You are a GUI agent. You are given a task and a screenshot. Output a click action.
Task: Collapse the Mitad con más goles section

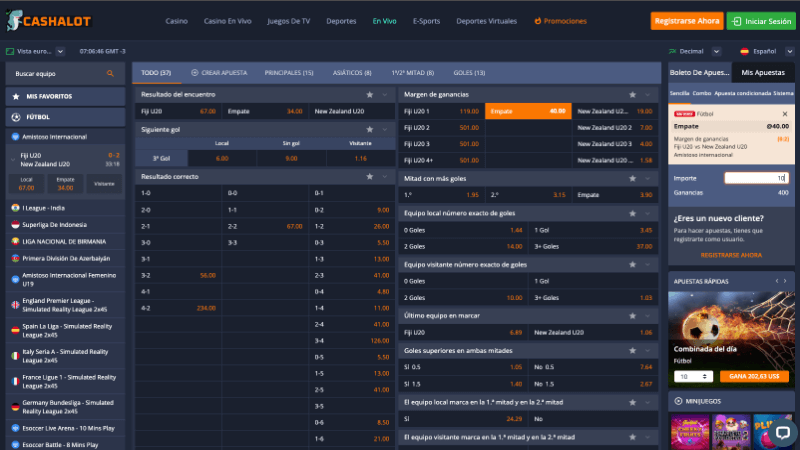tap(647, 179)
